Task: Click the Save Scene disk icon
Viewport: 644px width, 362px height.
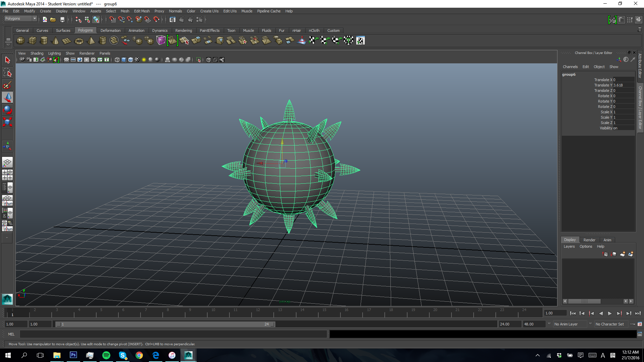Action: pos(62,19)
